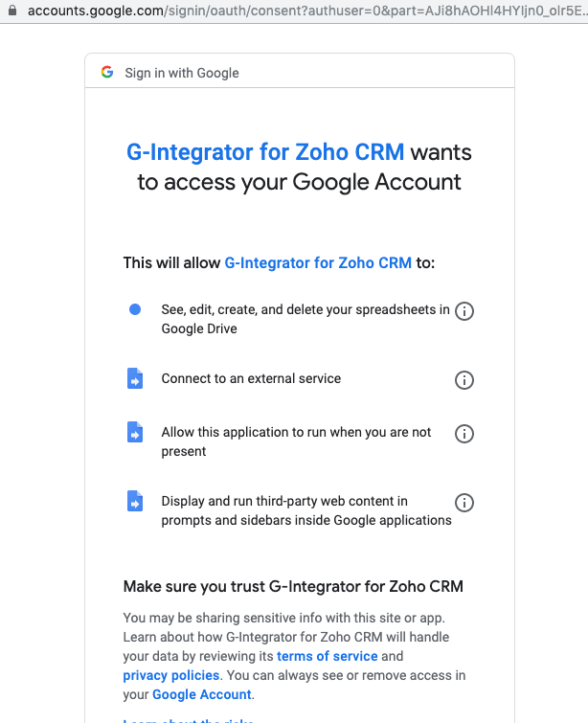Click 'Connect to an external service' text
The width and height of the screenshot is (588, 723).
point(251,378)
